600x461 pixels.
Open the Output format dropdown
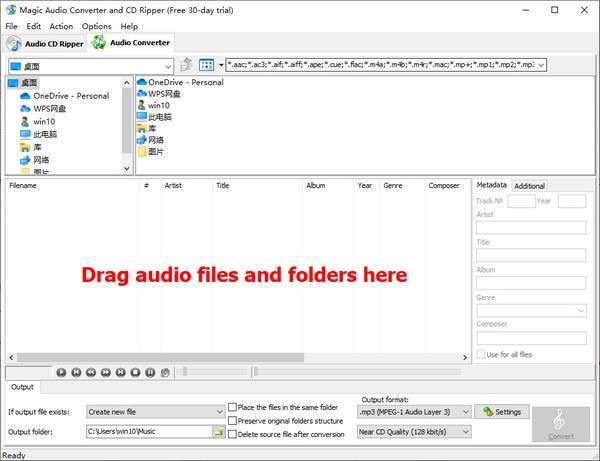[414, 411]
